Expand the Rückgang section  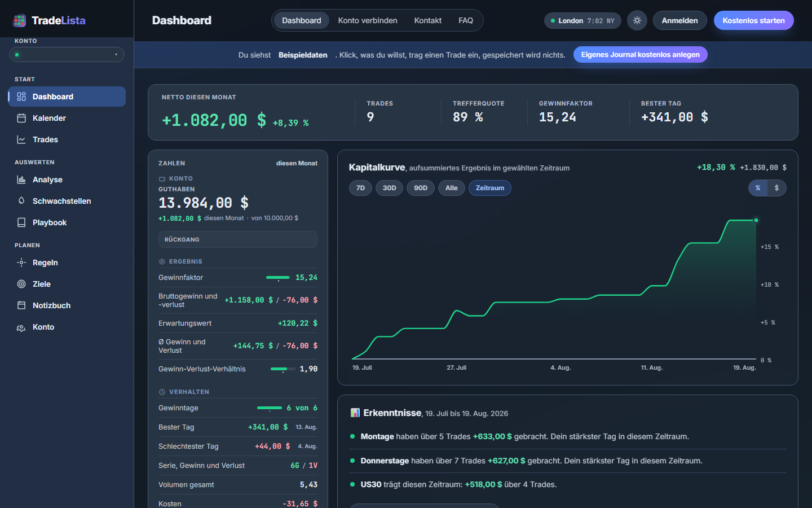pos(238,239)
